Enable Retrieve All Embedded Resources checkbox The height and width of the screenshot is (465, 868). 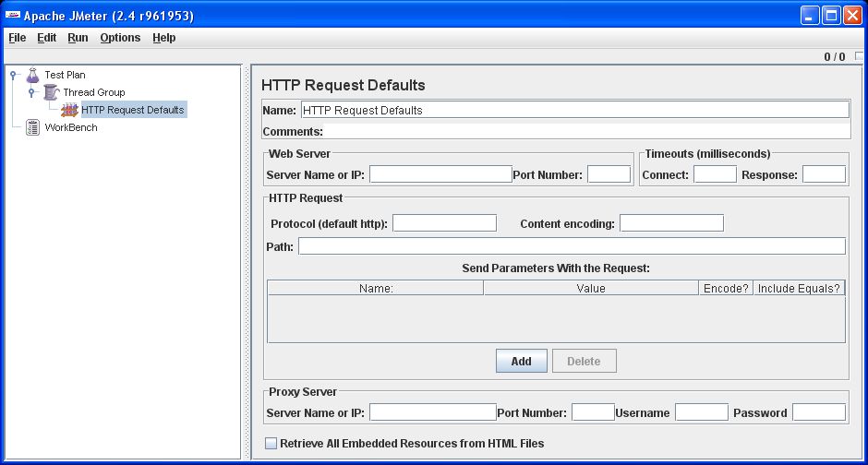[271, 444]
